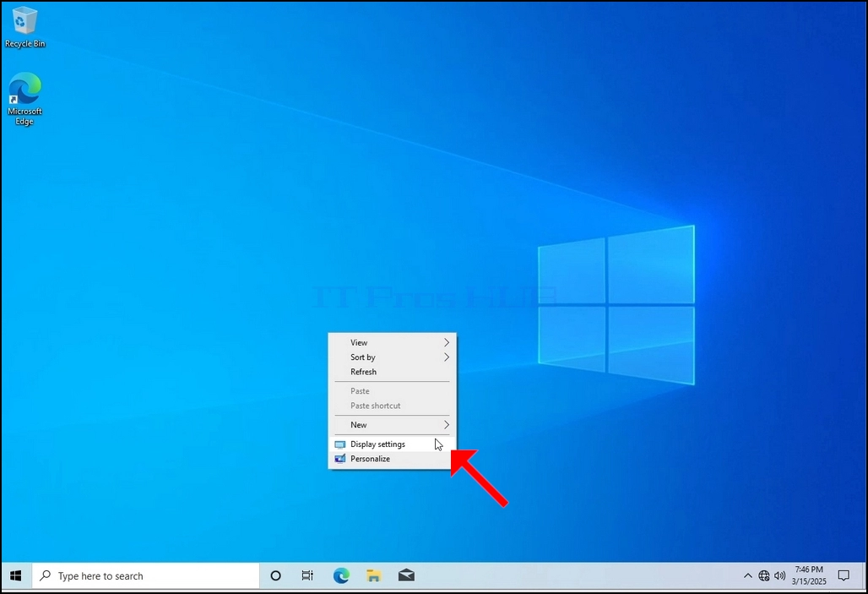The image size is (868, 594).
Task: Expand the New submenu
Action: pyautogui.click(x=393, y=425)
